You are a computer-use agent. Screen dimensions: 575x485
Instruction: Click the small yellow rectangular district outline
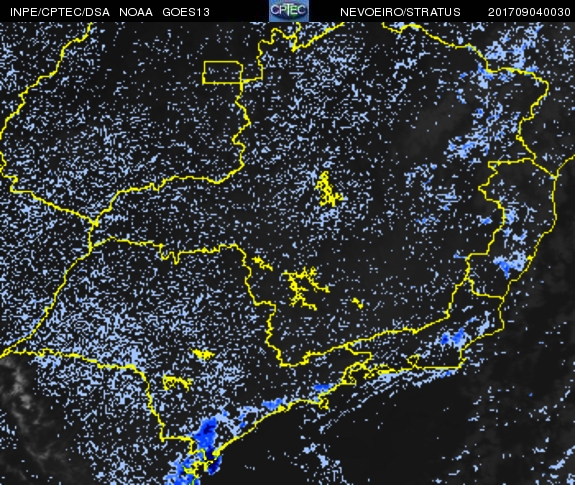(222, 72)
